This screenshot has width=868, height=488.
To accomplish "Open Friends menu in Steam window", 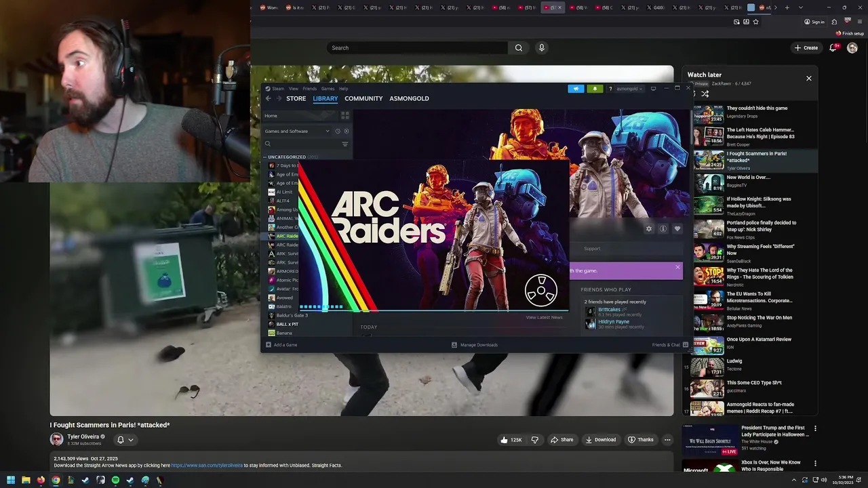I will point(309,89).
